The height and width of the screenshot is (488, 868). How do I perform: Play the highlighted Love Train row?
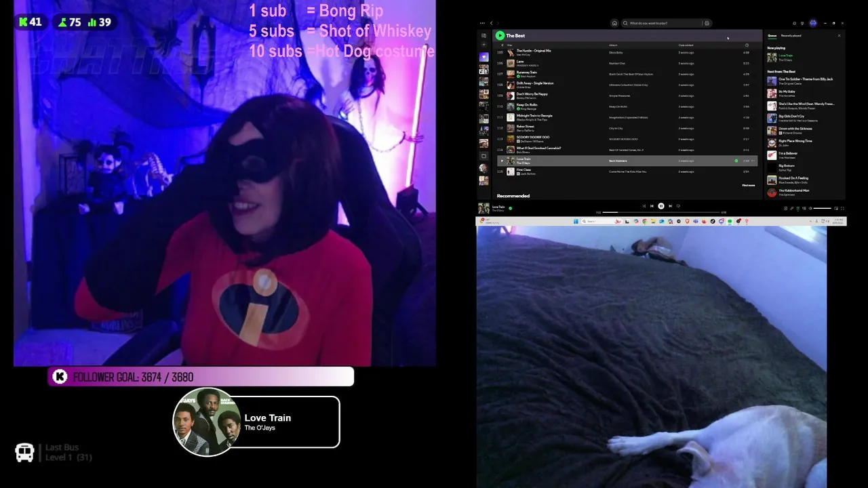coord(502,161)
